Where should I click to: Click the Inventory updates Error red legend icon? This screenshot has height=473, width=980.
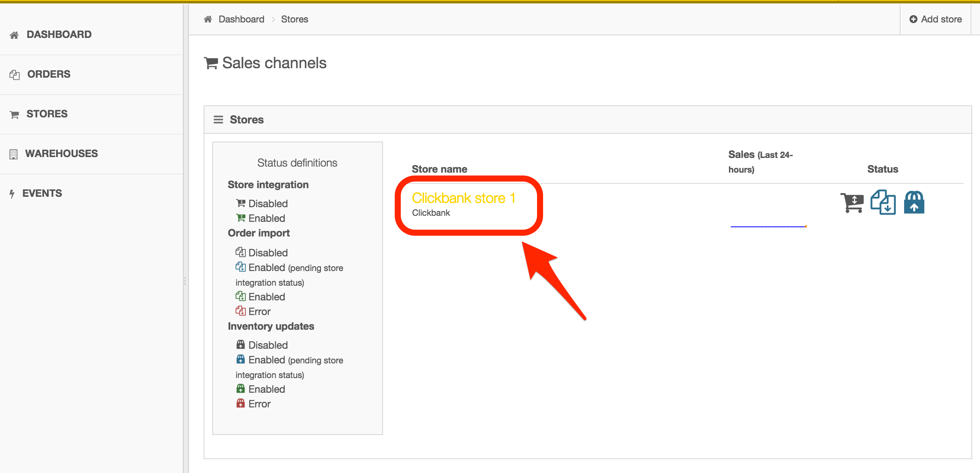pos(241,403)
